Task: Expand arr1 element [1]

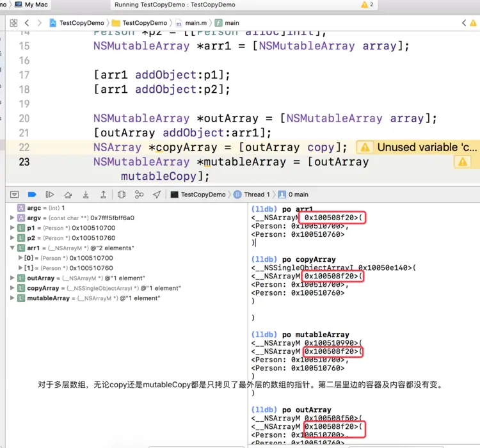Action: tap(20, 268)
